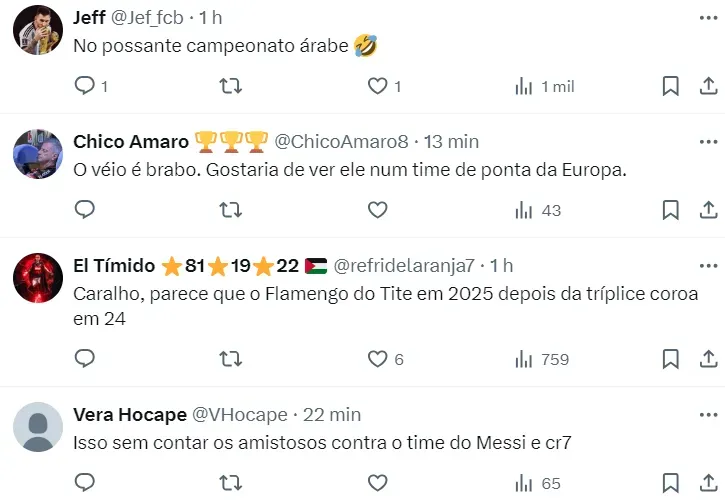The width and height of the screenshot is (725, 503).
Task: Repost Jeff's tweet about campeonato árabe
Action: 230,87
